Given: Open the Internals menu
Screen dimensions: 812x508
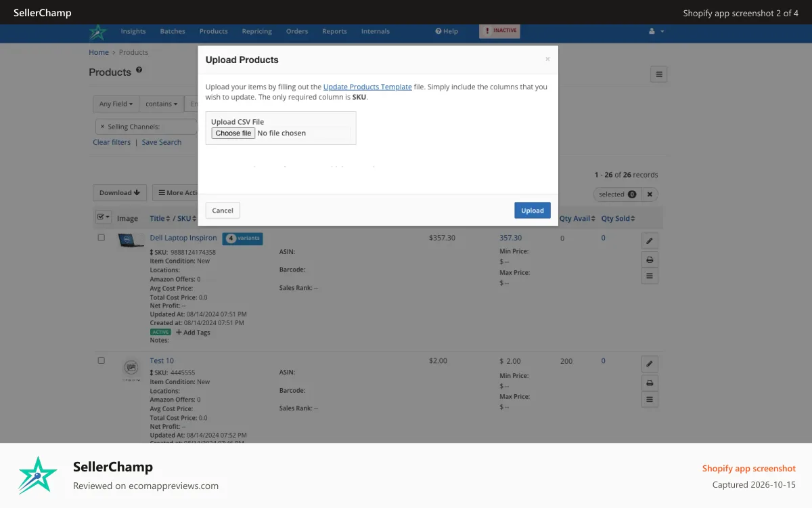Looking at the screenshot, I should coord(376,31).
